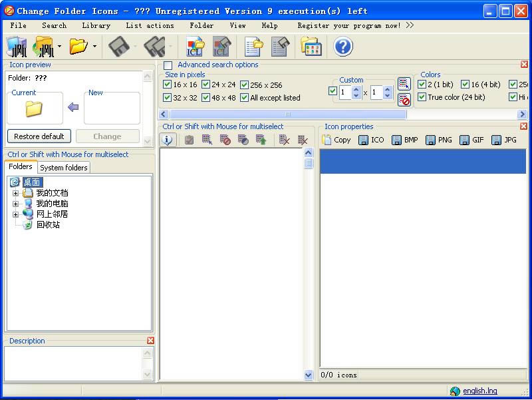Click Register your program now! menu item

348,25
